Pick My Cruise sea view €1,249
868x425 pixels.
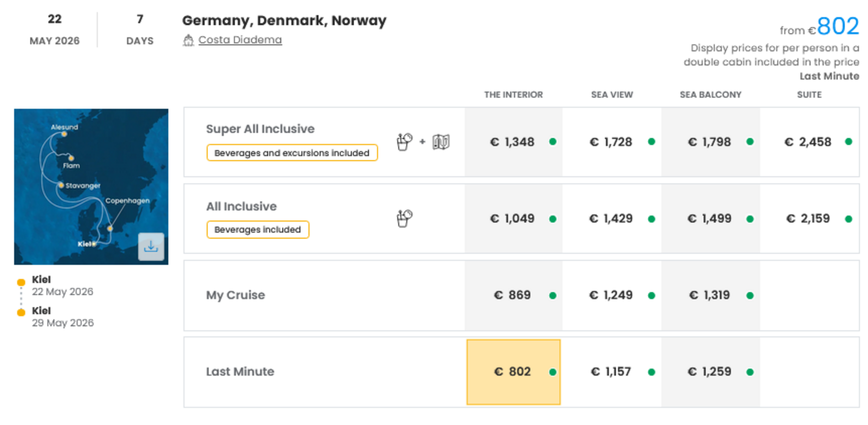pyautogui.click(x=612, y=295)
